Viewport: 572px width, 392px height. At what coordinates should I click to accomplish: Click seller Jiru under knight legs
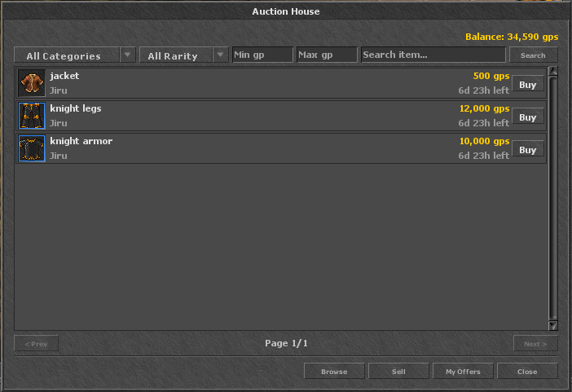59,123
